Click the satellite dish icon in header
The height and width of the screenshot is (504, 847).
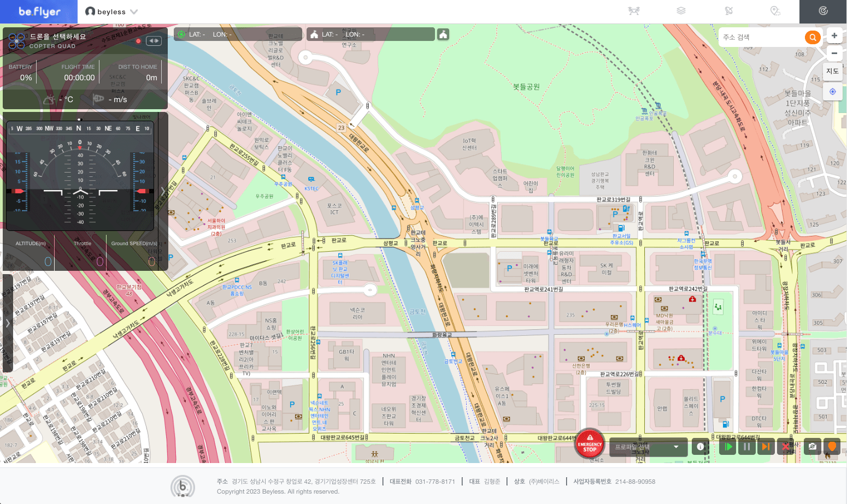[x=728, y=11]
